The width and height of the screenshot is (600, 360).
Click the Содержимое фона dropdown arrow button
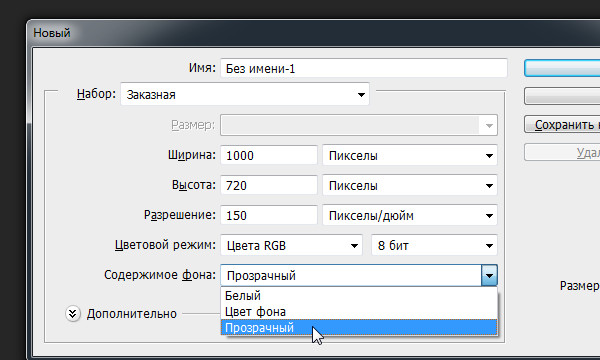click(489, 275)
